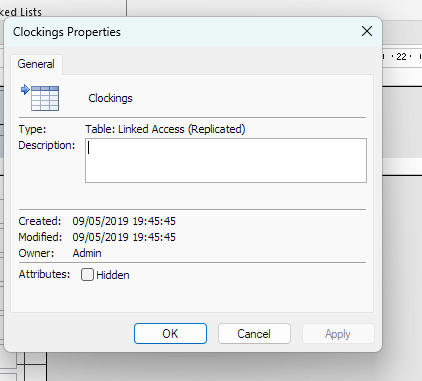Click the Owner Admin value
Screen dimensions: 422x381
pos(87,253)
